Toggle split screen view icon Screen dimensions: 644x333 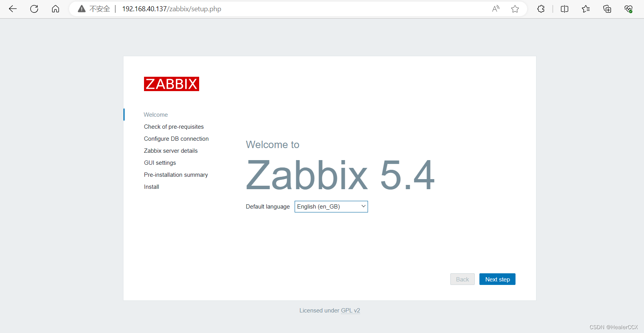564,9
